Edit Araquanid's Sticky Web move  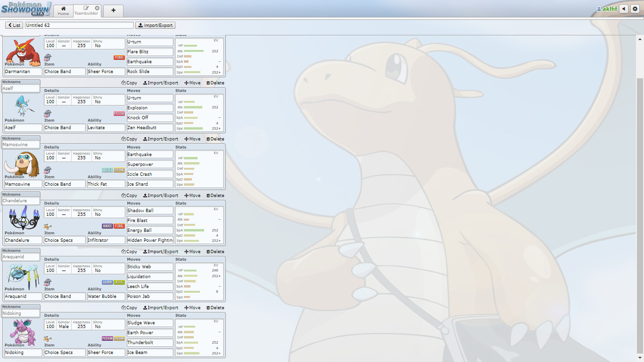(150, 267)
